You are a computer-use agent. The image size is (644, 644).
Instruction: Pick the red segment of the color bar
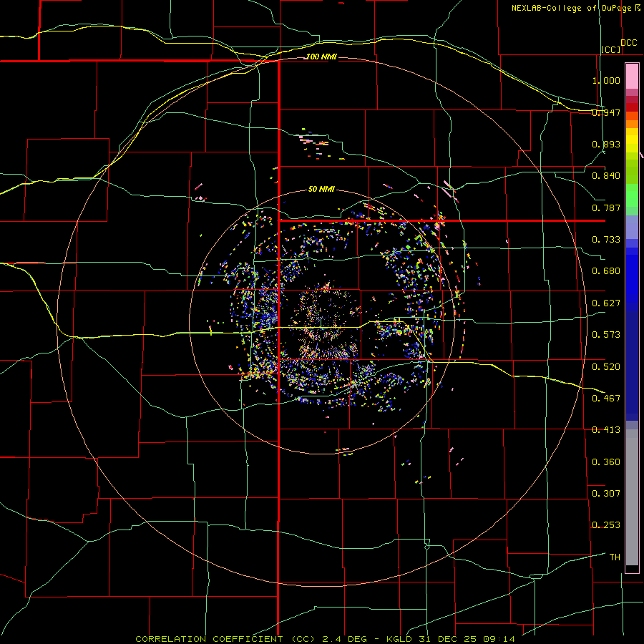[632, 107]
